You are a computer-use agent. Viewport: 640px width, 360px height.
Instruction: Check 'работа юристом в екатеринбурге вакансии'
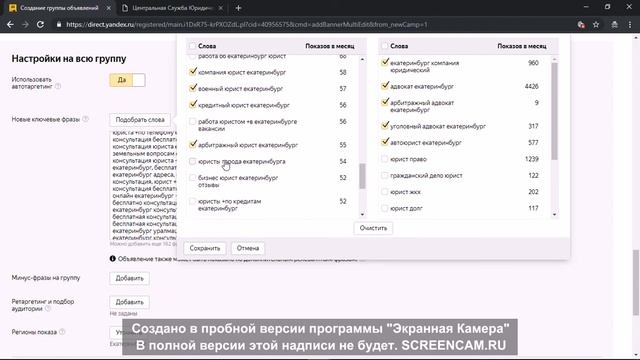point(193,121)
